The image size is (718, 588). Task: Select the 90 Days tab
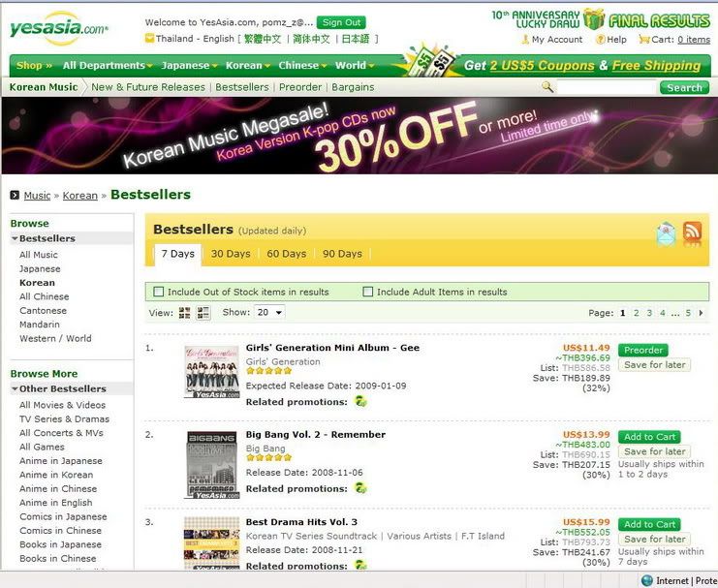pos(342,254)
